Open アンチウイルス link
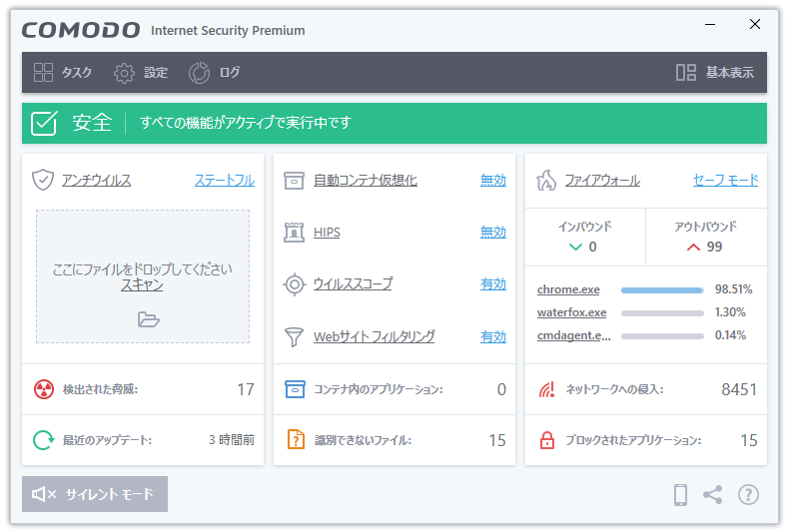The height and width of the screenshot is (532, 787). click(96, 180)
